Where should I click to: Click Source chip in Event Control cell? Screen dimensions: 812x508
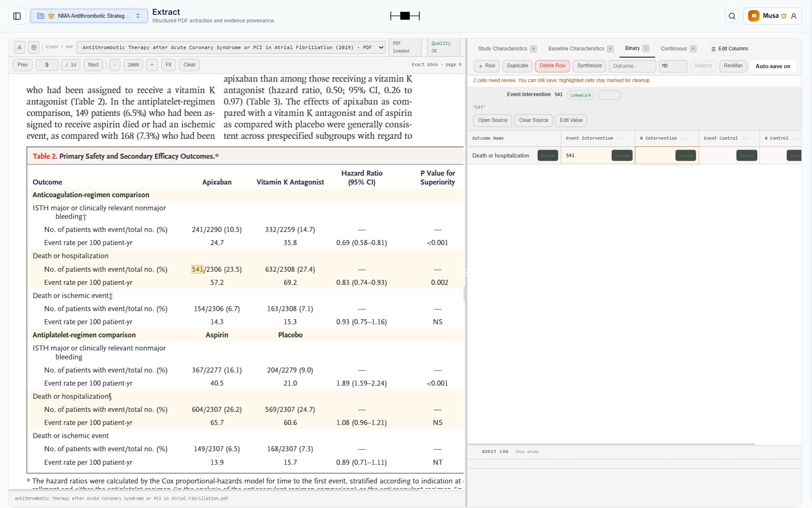click(746, 156)
